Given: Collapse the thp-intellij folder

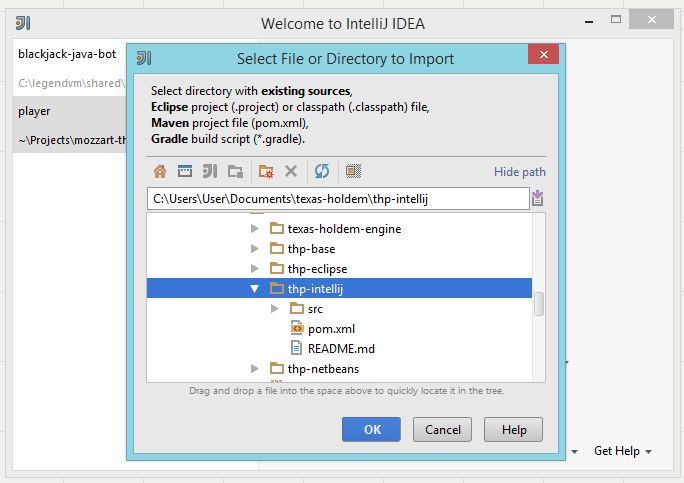Looking at the screenshot, I should point(255,288).
